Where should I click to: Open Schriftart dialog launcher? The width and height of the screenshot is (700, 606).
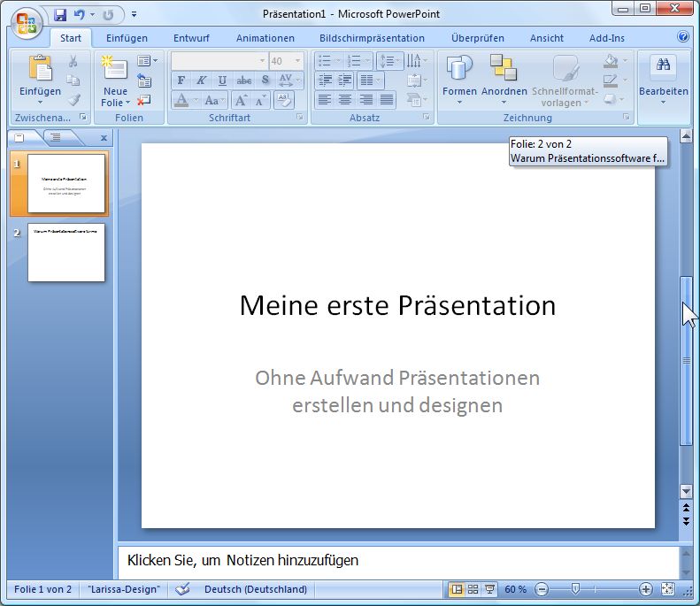[x=299, y=117]
